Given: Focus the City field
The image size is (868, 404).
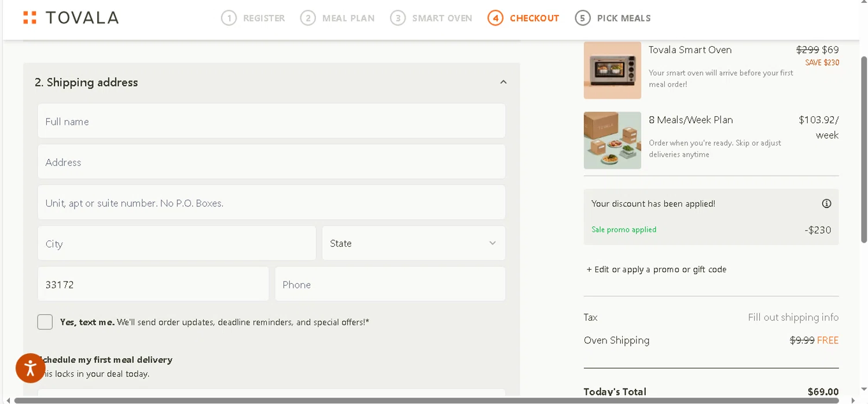Looking at the screenshot, I should [176, 243].
